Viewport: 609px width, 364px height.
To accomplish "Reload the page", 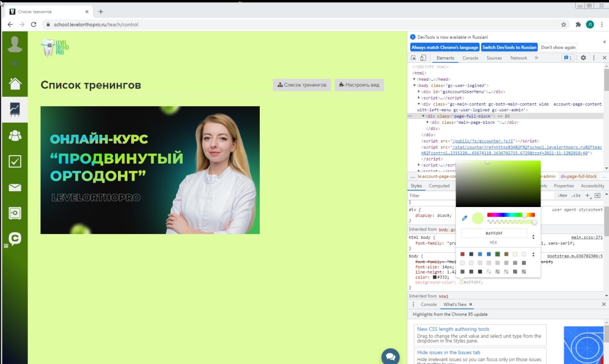I will [x=33, y=24].
